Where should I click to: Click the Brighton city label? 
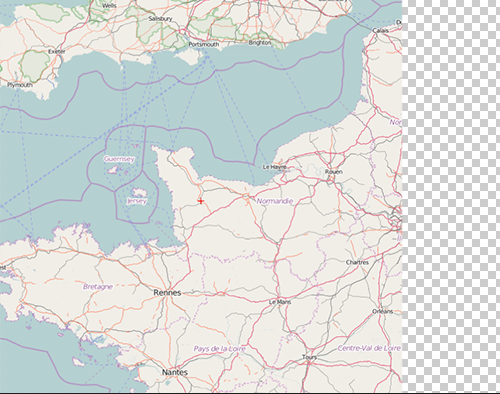(x=260, y=43)
